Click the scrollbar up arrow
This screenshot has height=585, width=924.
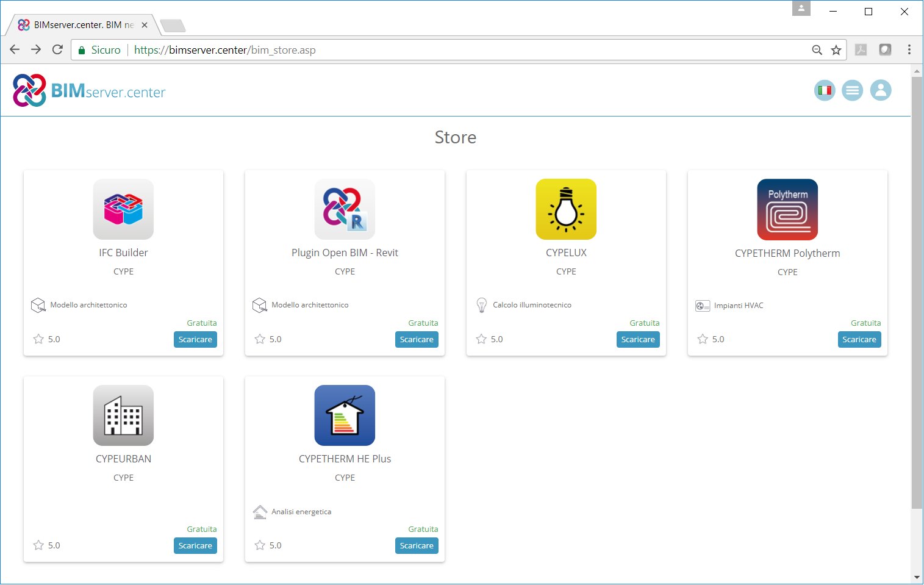coord(917,71)
